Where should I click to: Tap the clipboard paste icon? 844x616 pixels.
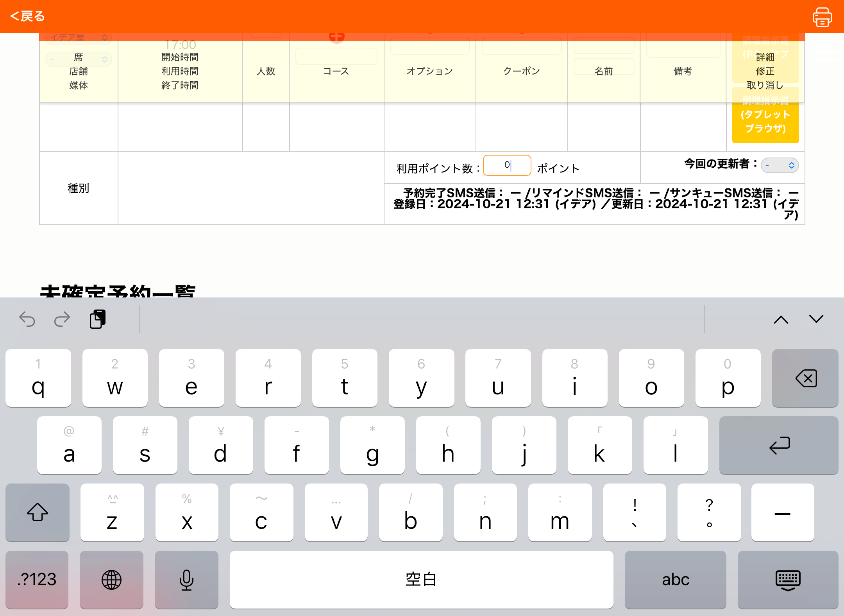tap(98, 319)
